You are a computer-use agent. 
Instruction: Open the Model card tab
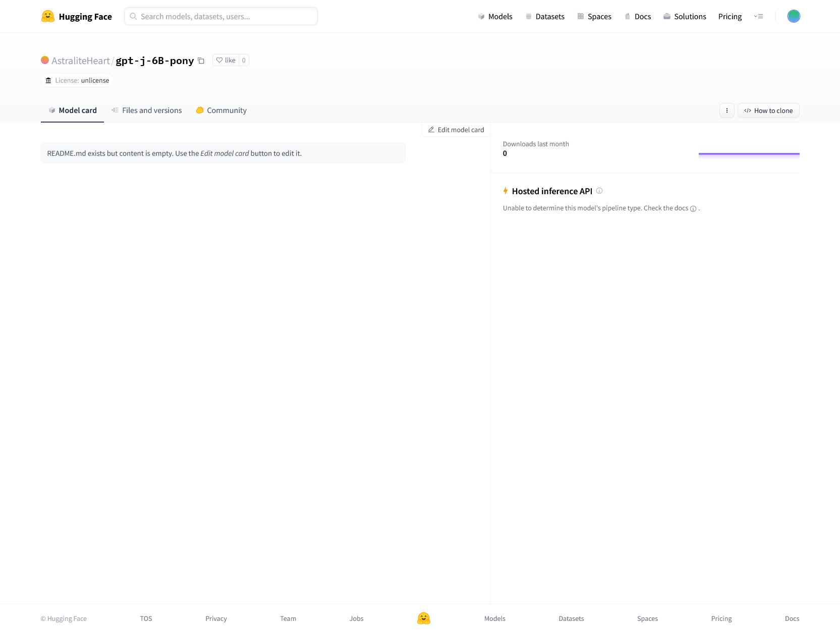72,110
